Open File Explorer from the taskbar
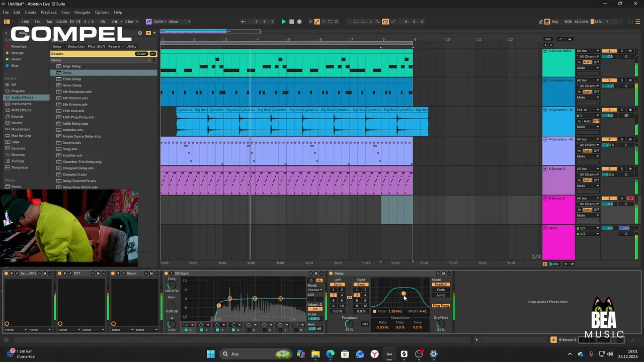 315,354
